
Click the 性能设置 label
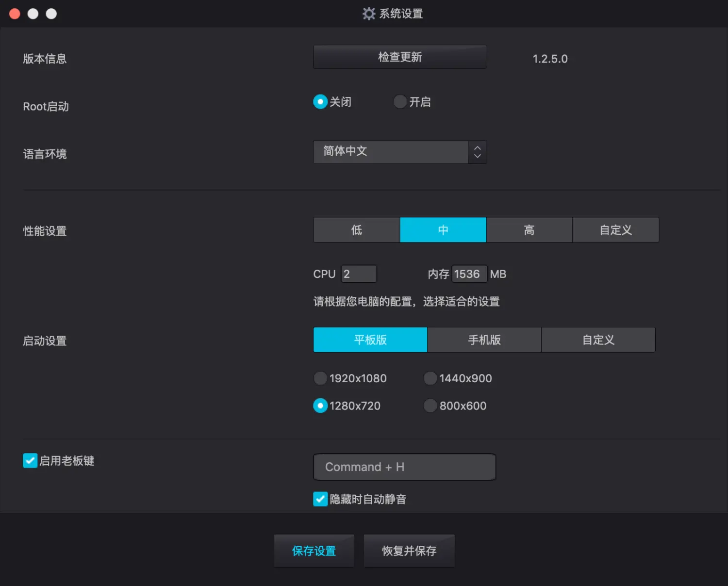45,231
